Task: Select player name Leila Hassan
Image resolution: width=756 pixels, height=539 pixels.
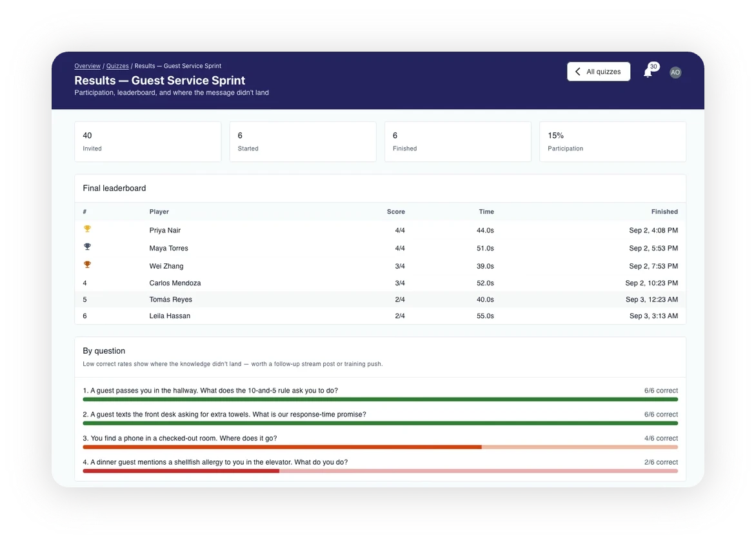Action: [170, 316]
